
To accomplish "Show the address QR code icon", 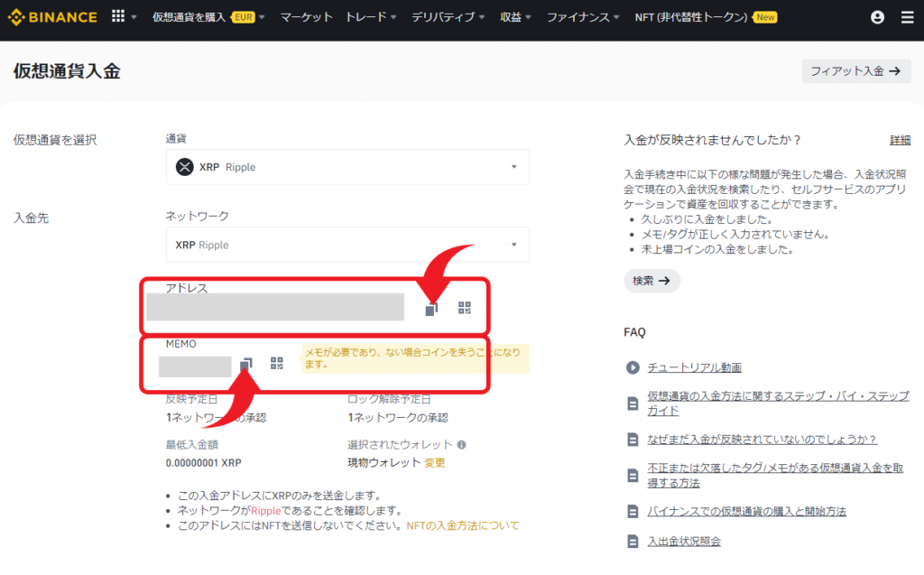I will point(465,308).
